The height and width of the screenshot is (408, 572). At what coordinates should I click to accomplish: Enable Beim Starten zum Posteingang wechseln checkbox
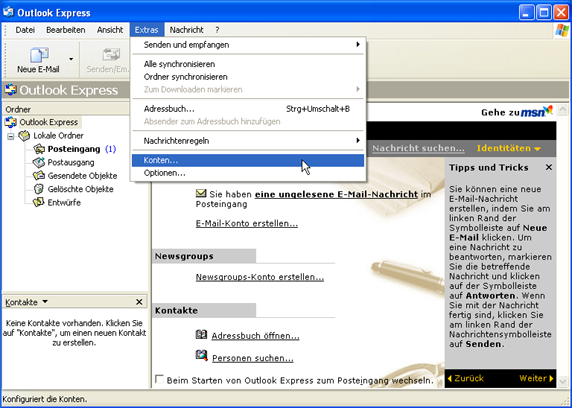[159, 379]
